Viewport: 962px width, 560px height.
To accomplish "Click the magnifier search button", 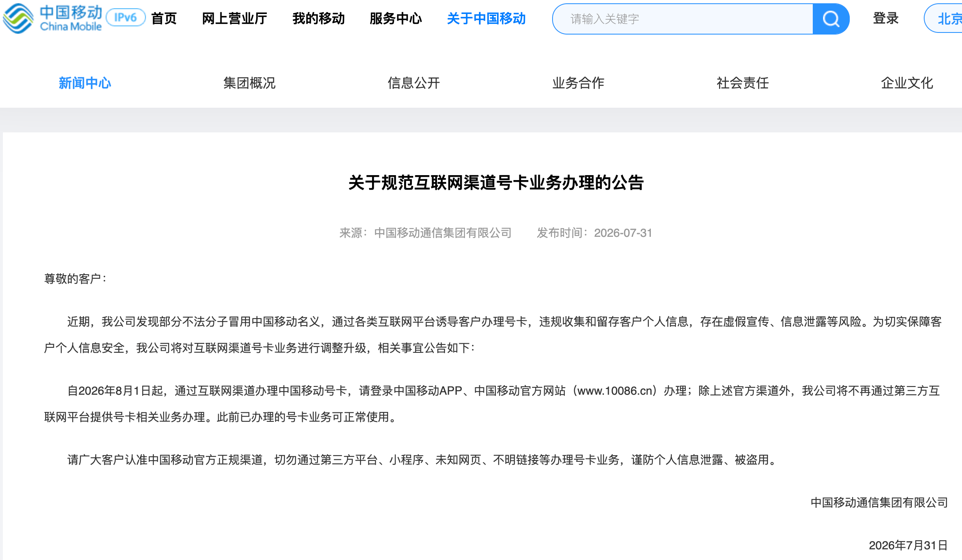I will point(831,19).
